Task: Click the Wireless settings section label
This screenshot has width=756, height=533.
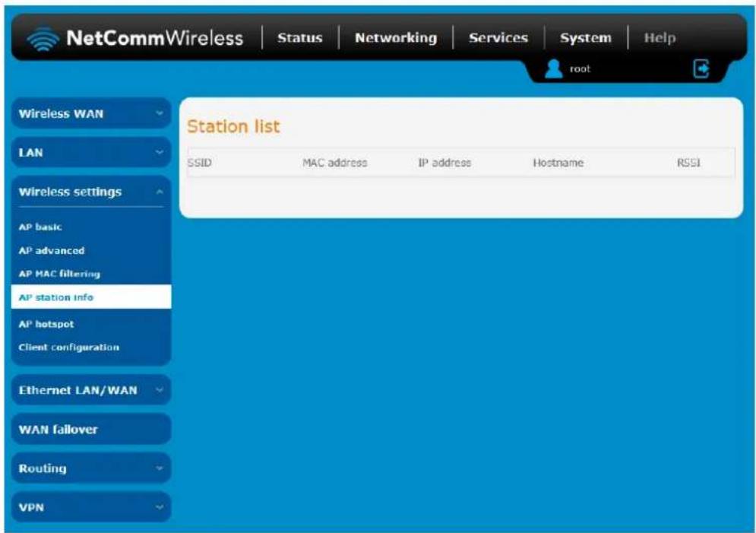Action: [x=70, y=192]
